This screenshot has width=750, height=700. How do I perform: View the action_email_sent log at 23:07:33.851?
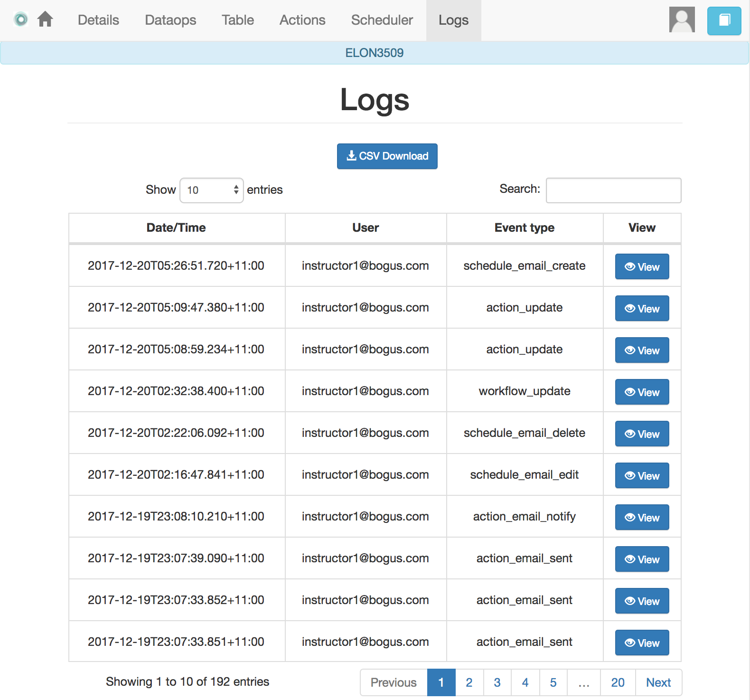[642, 643]
